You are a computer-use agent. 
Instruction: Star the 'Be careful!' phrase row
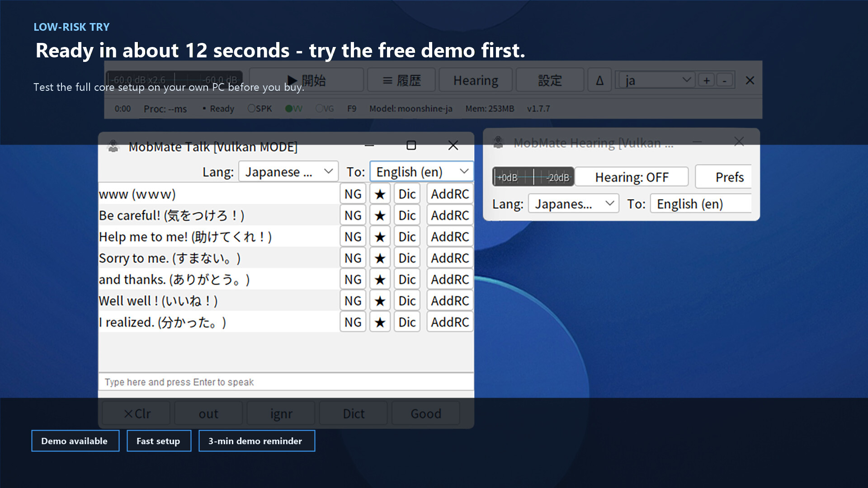click(380, 216)
